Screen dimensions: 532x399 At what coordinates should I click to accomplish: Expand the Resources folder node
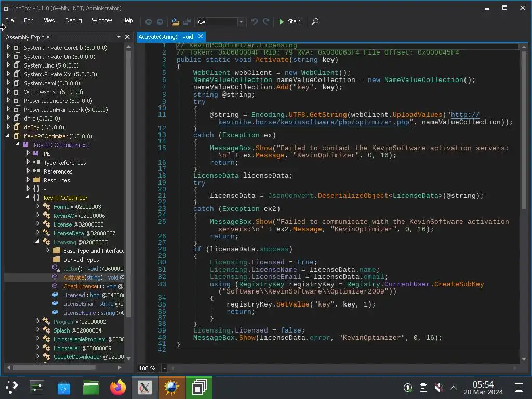(x=28, y=179)
